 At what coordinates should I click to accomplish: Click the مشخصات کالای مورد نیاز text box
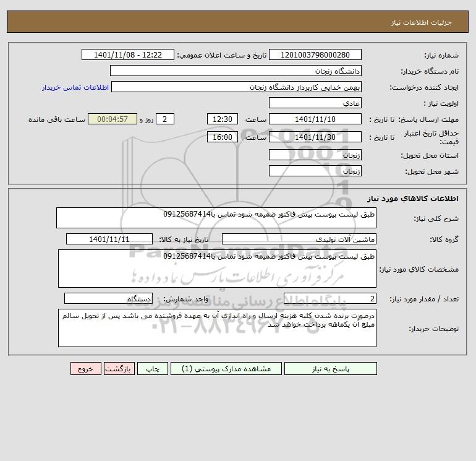point(217,269)
